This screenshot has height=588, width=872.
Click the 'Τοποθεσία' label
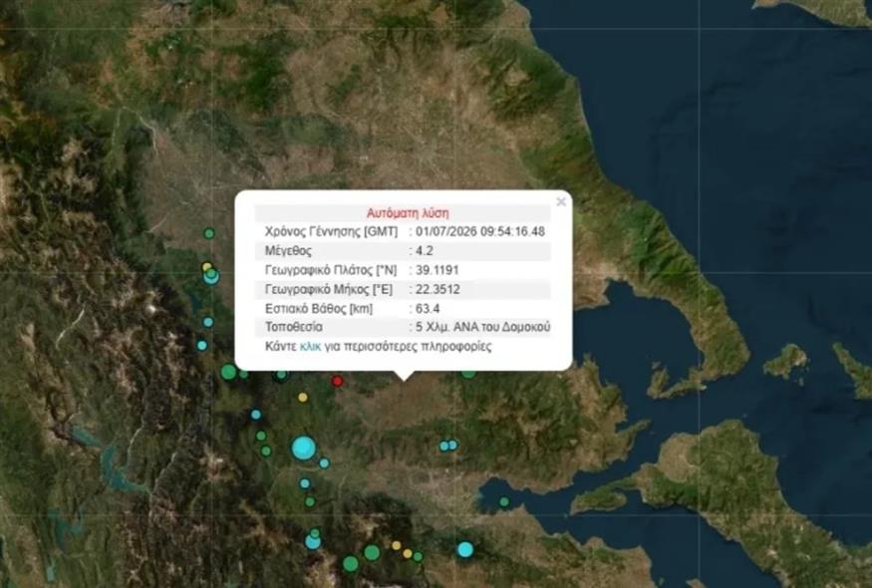[294, 327]
